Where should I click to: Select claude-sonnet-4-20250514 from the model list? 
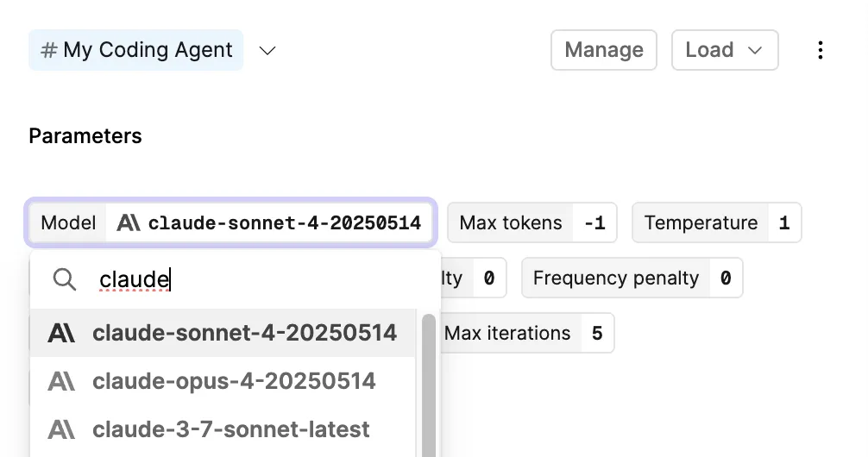[223, 333]
